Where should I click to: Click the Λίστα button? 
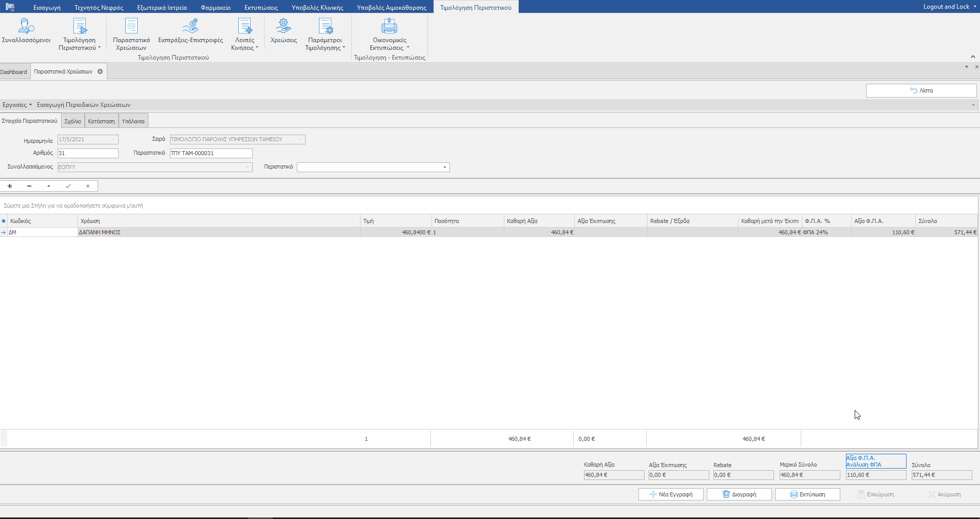921,90
